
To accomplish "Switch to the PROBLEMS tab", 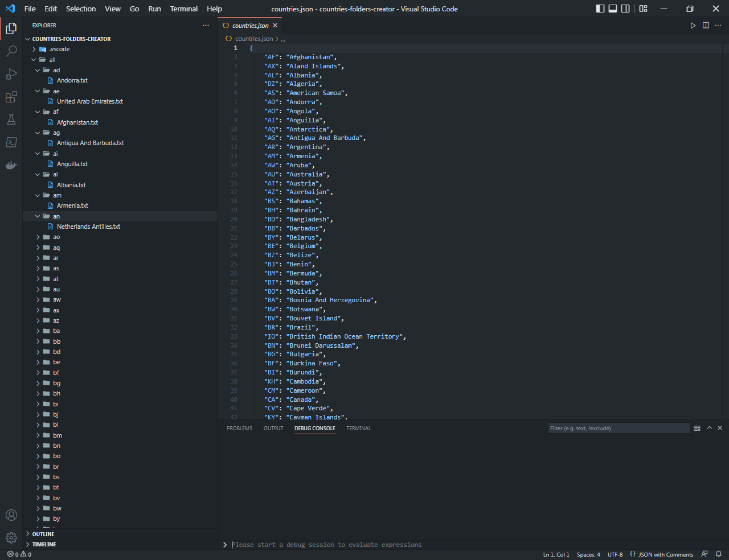I will 240,428.
